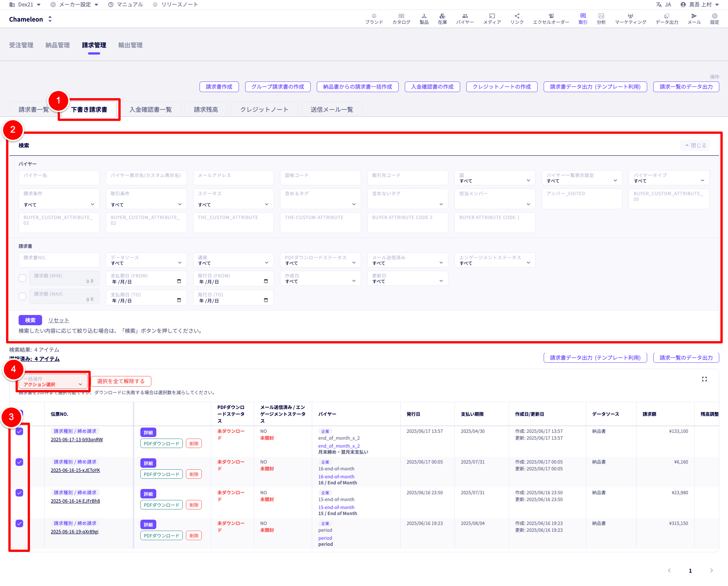Uncheck invoice 2025-06-16-19-qXr89gi row
This screenshot has height=586, width=728.
[x=19, y=523]
